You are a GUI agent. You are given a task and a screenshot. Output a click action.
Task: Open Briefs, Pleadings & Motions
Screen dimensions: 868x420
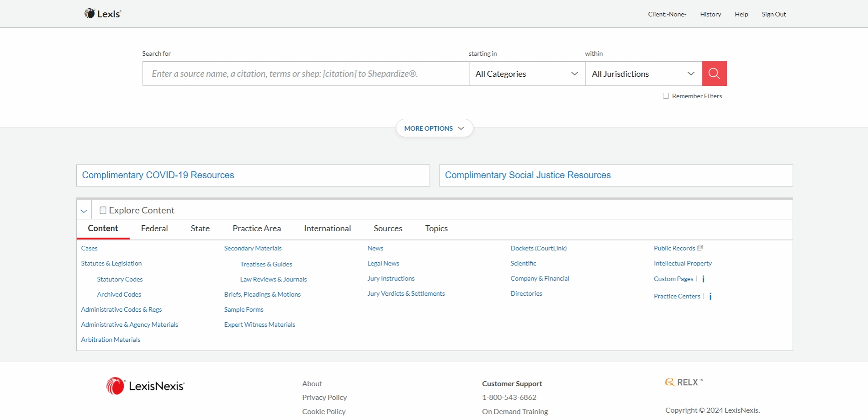click(x=262, y=294)
